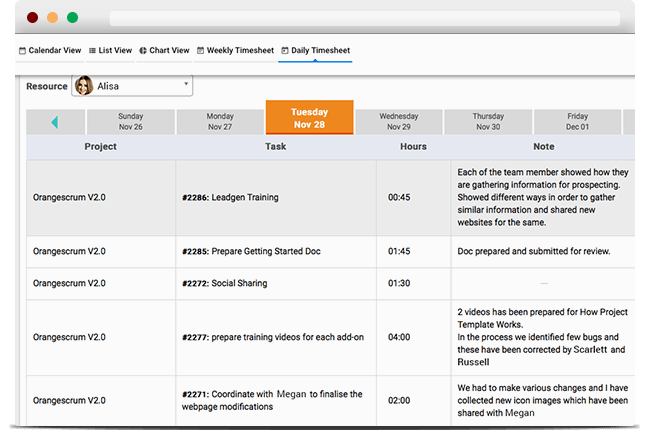Viewport: 649px width, 446px height.
Task: Open task #2277 prepare training videos
Action: [273, 337]
